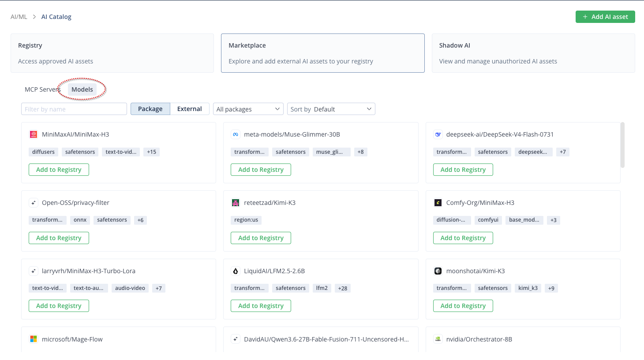
Task: Click the MiniMaxAI/MiniMax-H3 model logo icon
Action: click(33, 134)
